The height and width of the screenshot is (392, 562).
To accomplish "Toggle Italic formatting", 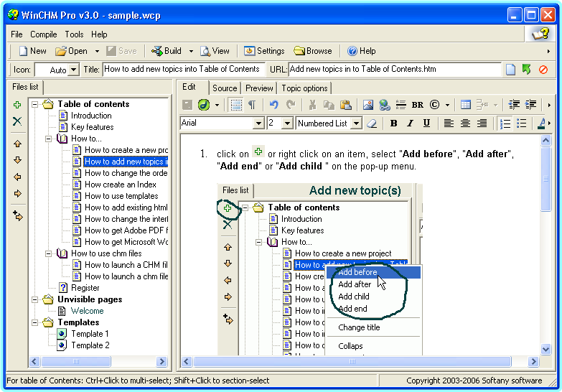I will click(x=410, y=123).
